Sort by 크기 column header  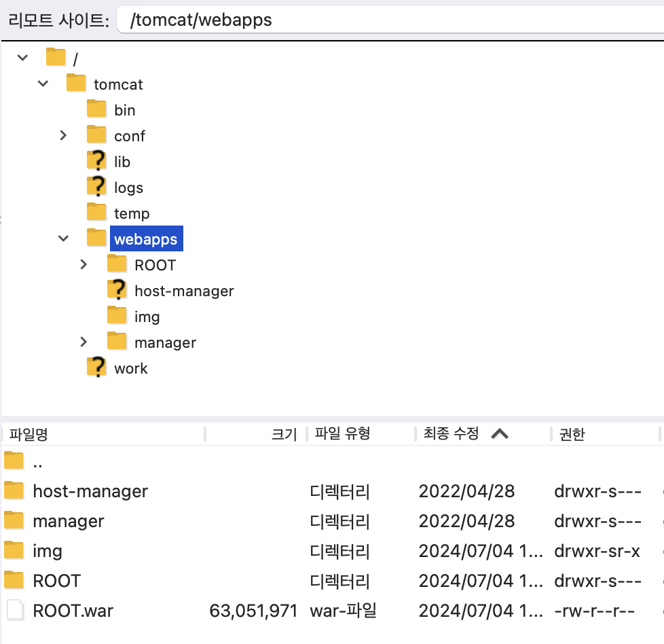[x=284, y=434]
